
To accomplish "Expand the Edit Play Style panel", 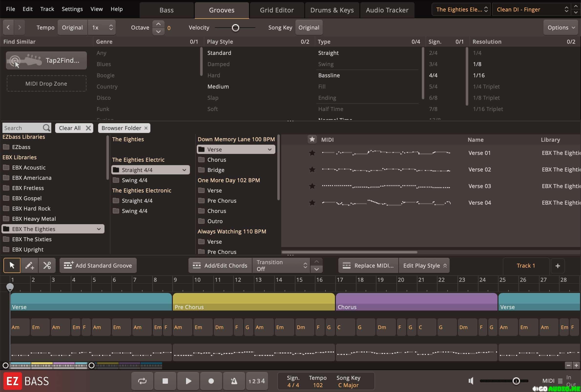I will 424,266.
